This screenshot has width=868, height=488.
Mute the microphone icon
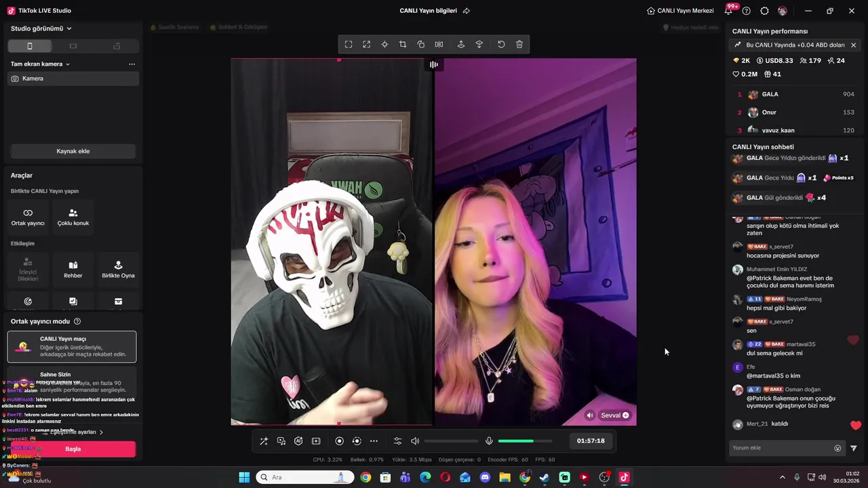pyautogui.click(x=489, y=441)
